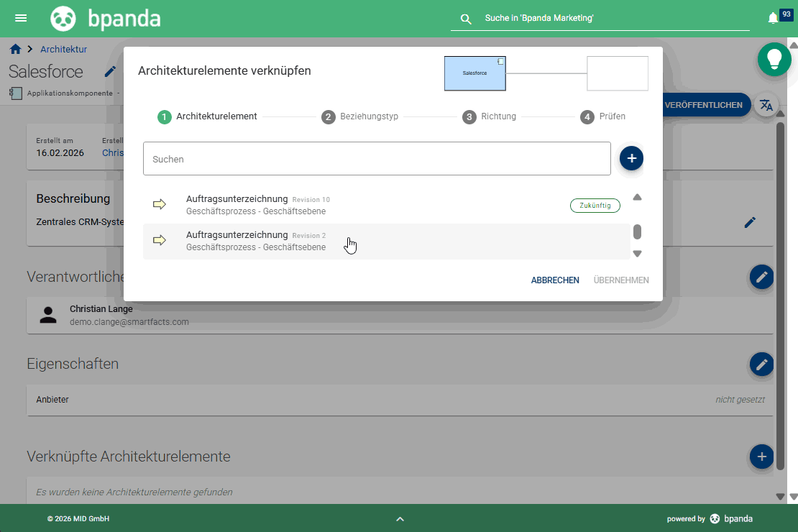798x532 pixels.
Task: Collapse the footer using the chevron
Action: click(x=400, y=518)
